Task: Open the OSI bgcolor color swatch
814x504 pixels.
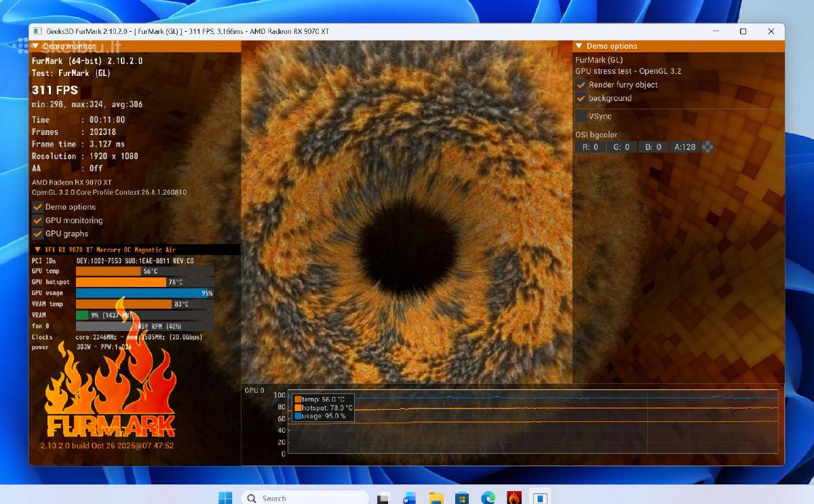Action: coord(708,147)
